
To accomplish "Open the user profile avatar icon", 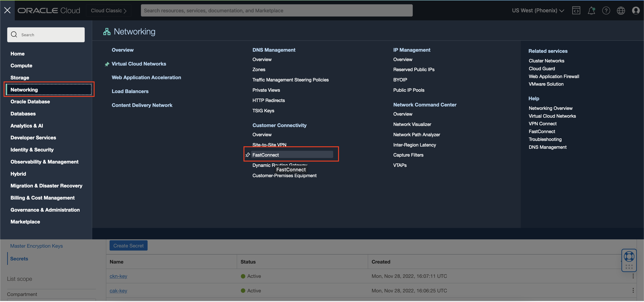I will 636,11.
